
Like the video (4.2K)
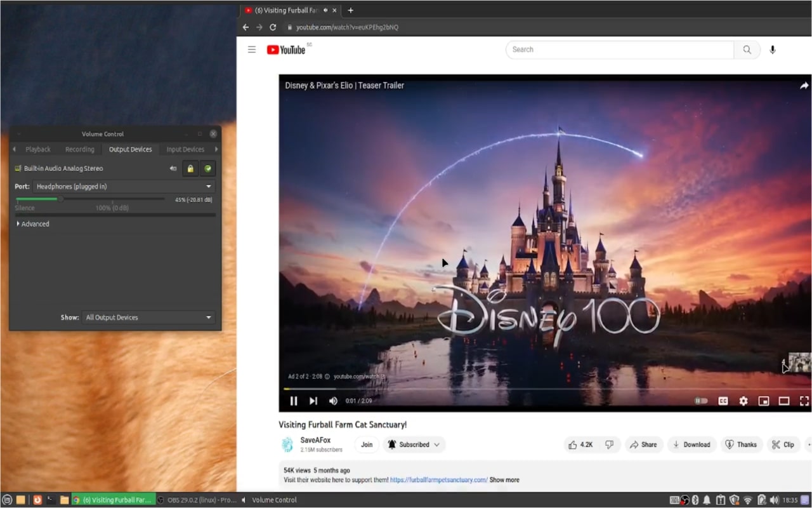[580, 444]
